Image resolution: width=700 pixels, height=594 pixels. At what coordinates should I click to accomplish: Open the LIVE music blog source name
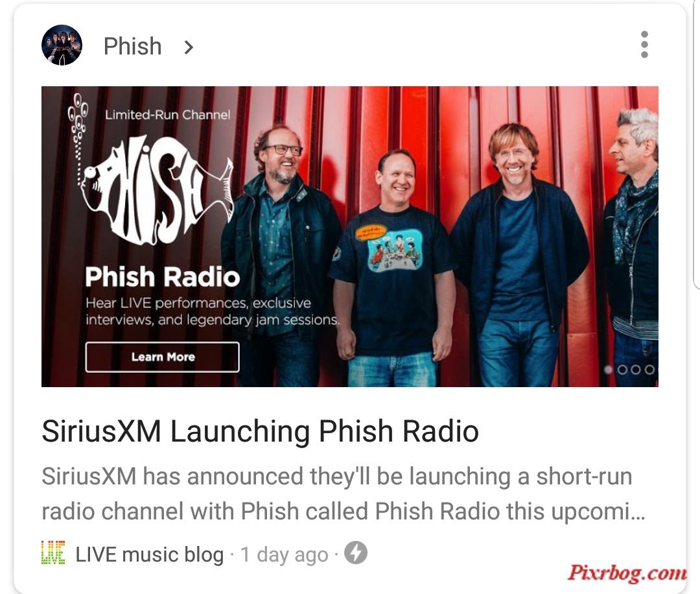(x=150, y=554)
